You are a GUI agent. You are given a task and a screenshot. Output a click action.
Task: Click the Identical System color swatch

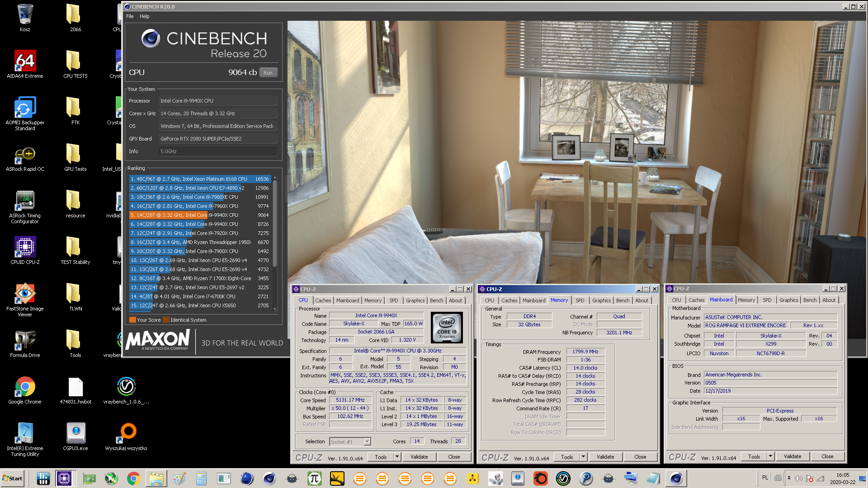click(x=166, y=320)
